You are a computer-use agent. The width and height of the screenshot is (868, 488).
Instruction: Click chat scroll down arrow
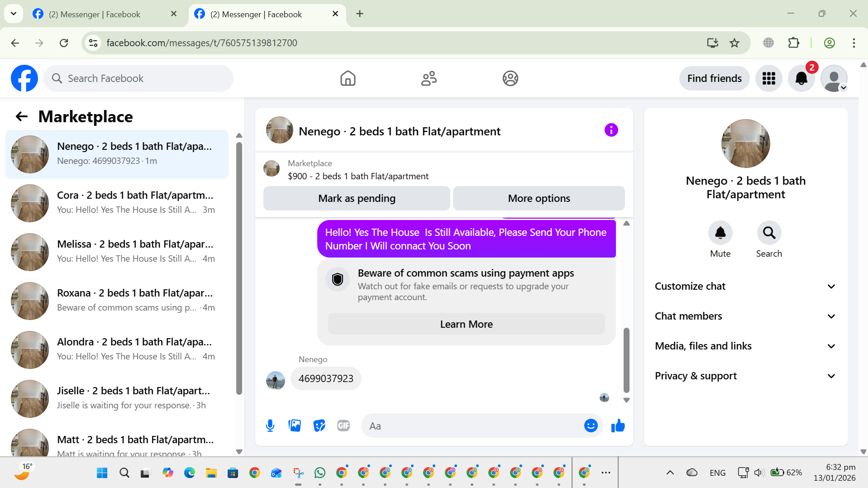pyautogui.click(x=626, y=400)
